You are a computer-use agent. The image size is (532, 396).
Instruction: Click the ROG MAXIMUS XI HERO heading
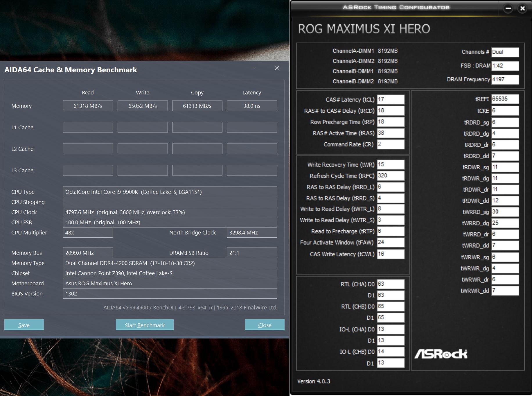364,29
